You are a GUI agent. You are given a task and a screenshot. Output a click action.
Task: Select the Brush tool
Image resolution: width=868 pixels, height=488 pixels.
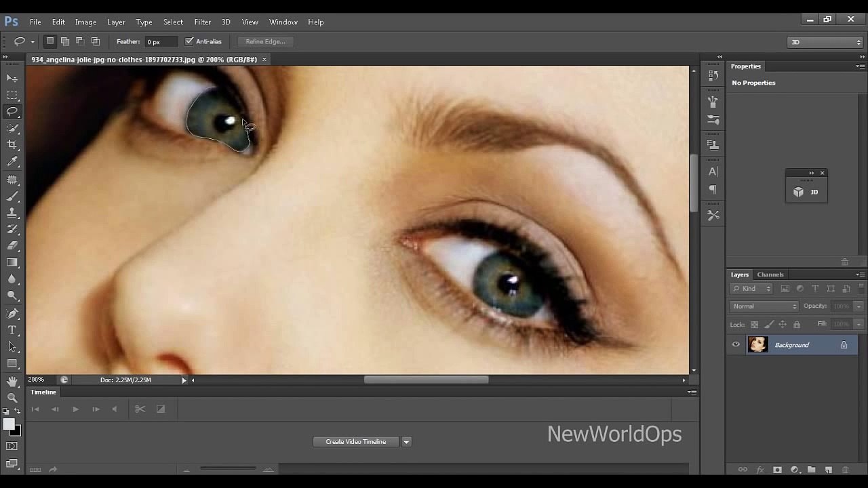(12, 197)
